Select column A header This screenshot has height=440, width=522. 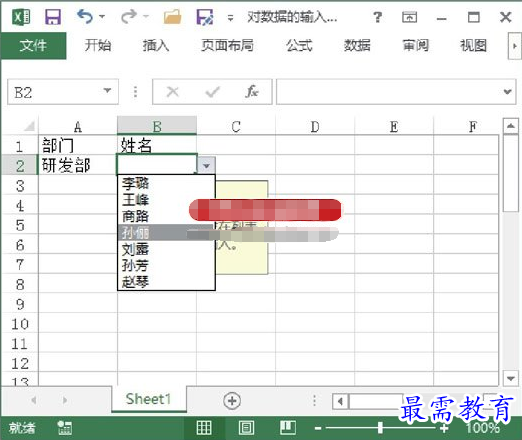[78, 127]
